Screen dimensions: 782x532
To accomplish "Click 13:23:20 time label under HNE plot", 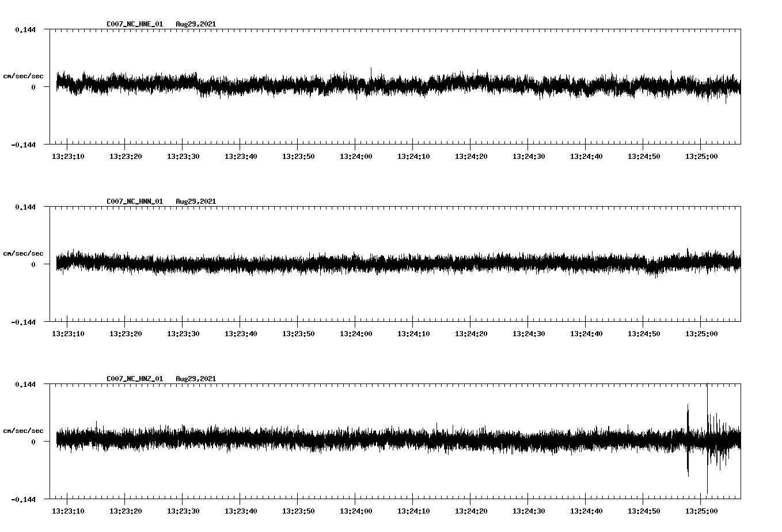I will (x=126, y=156).
